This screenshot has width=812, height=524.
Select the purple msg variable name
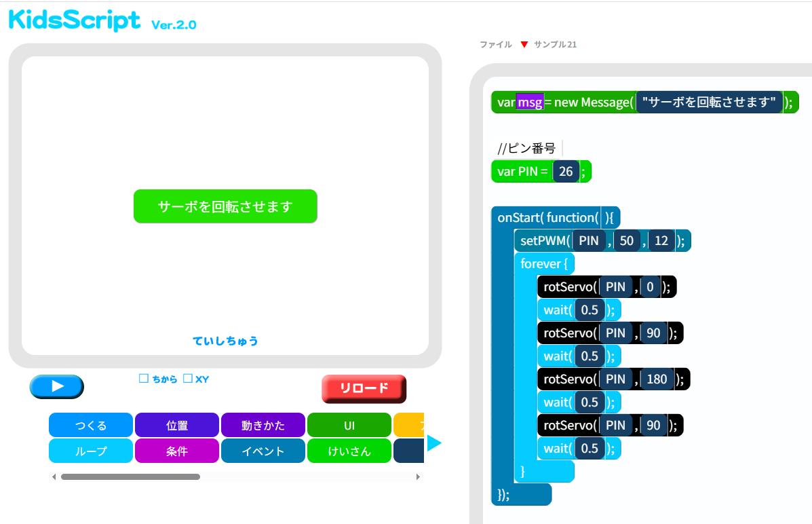[x=530, y=102]
